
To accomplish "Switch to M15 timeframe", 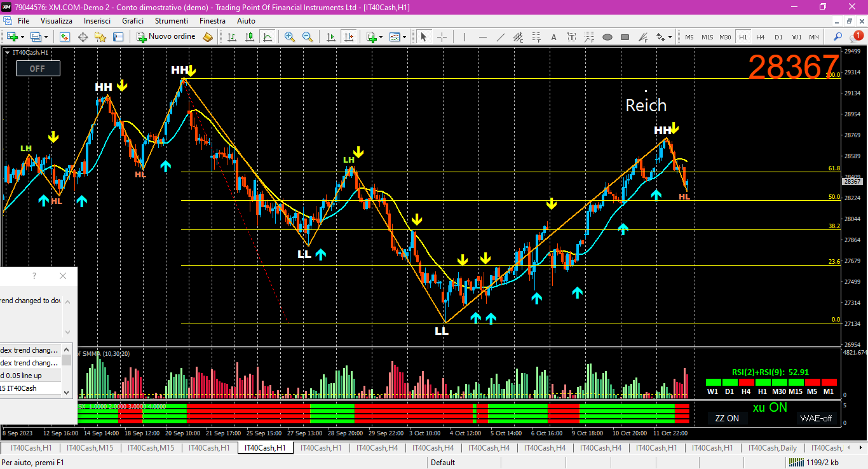I will [x=707, y=37].
